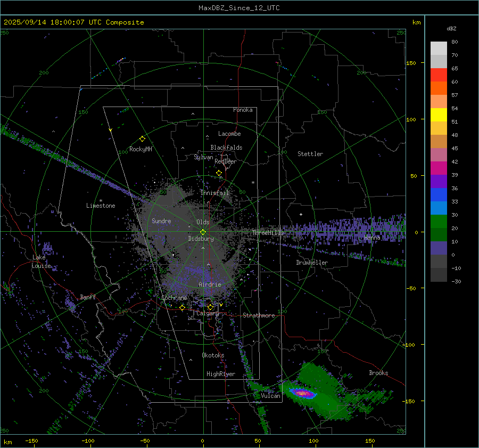Click the HighRiver town label
This screenshot has height=448, width=479.
coord(221,374)
